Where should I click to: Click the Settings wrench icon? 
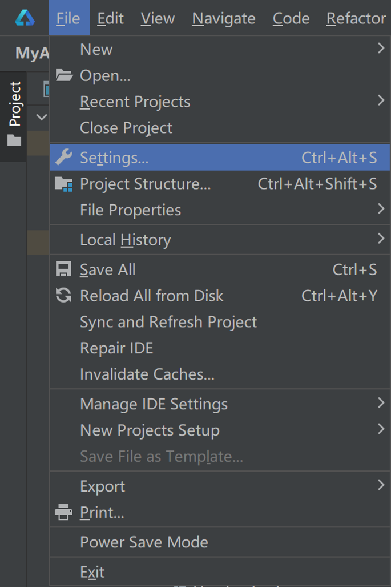pyautogui.click(x=64, y=157)
